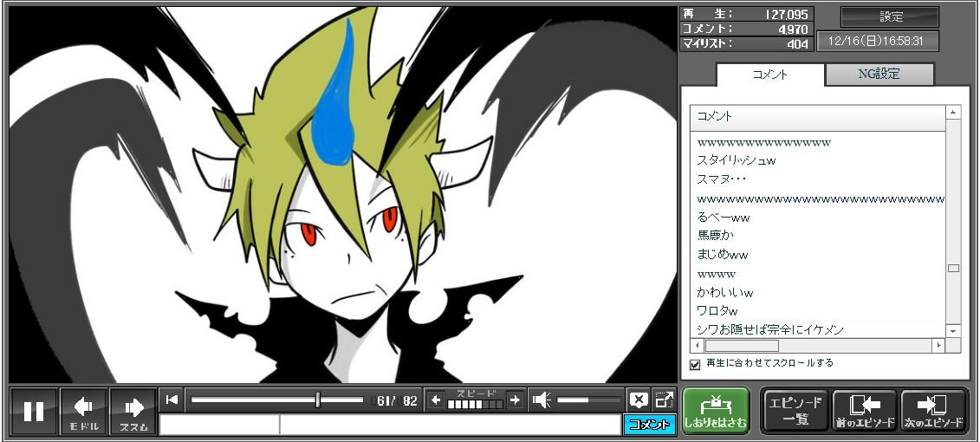Switch to the NG設定 tab
This screenshot has height=442, width=980.
point(879,75)
